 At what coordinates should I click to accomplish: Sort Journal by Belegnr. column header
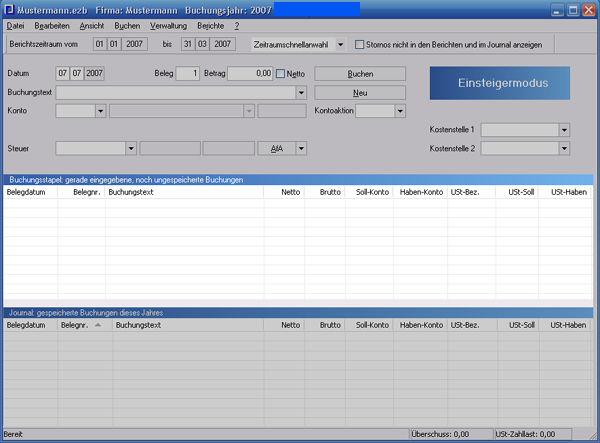click(x=85, y=325)
